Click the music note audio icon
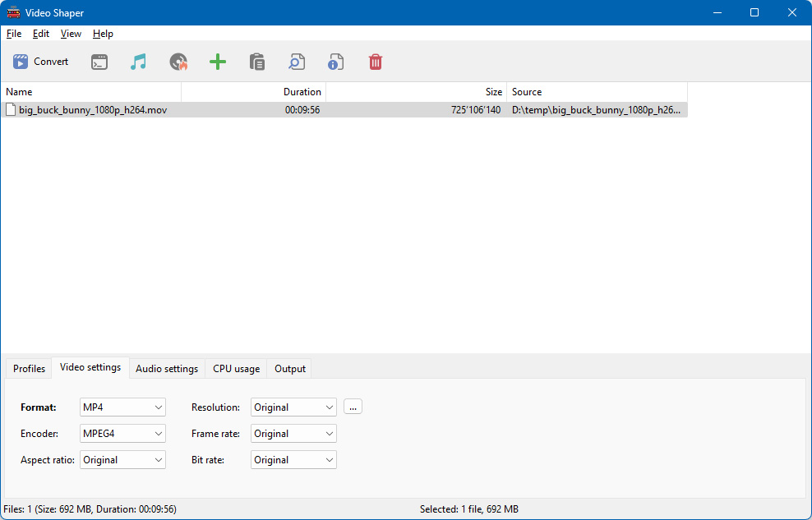Screen dimensions: 812x520 [x=138, y=62]
